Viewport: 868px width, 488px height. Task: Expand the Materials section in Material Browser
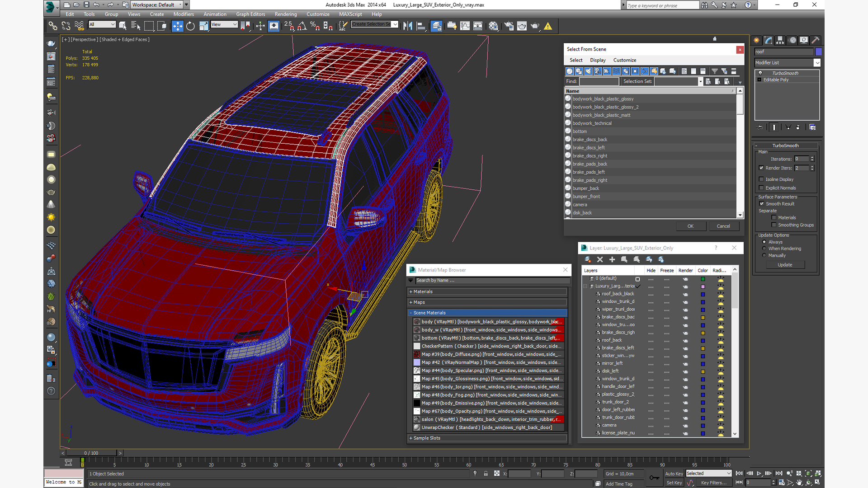pos(487,292)
